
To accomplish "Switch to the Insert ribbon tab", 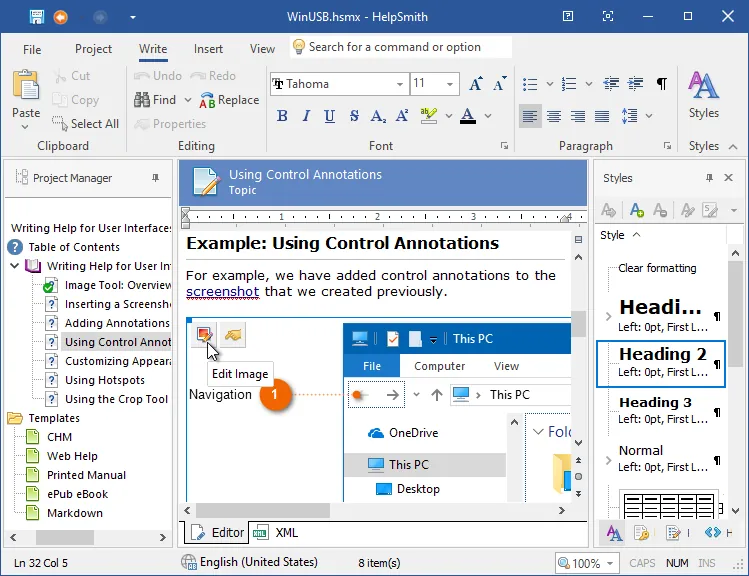I will [208, 49].
